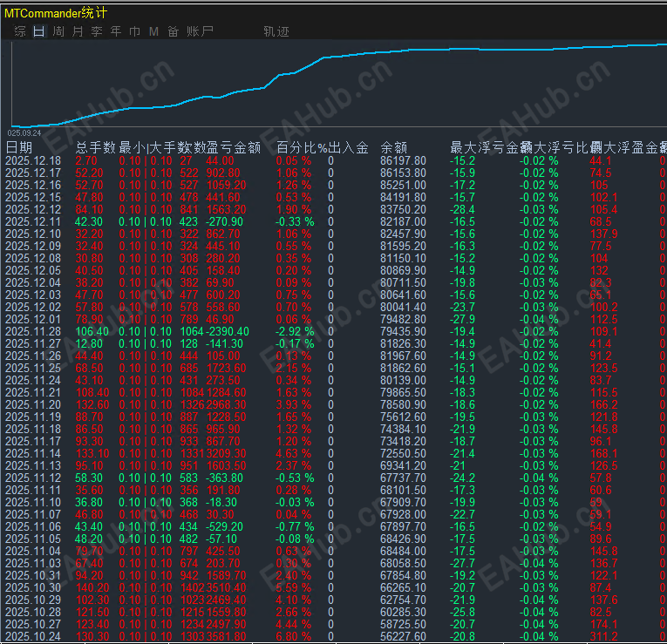Click balance value 82187.00
Screen dimensions: 667x644
click(x=404, y=222)
